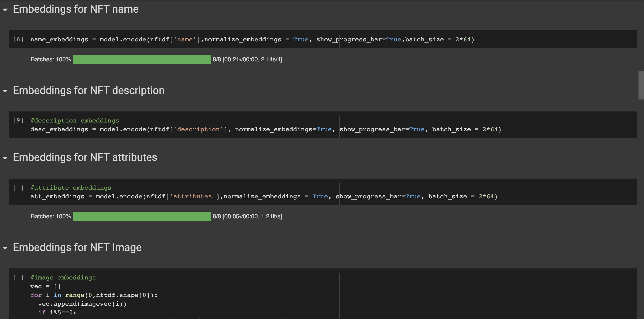
Task: Run the cell with execution count [6]
Action: click(x=18, y=40)
